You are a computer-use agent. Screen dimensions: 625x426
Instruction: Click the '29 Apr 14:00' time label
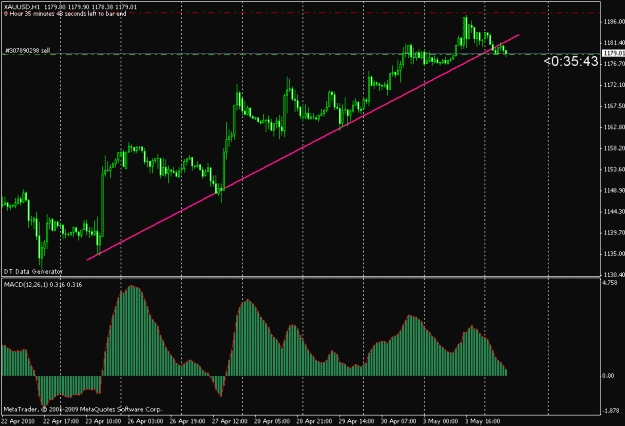click(356, 421)
